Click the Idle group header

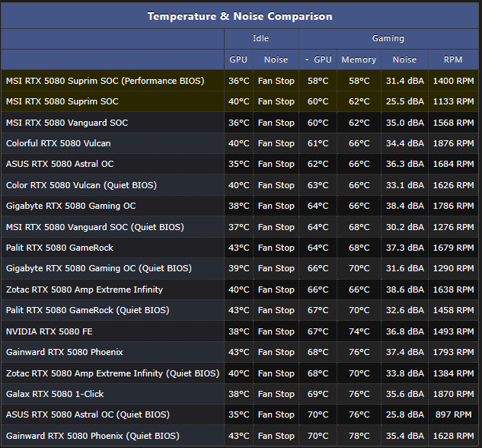[x=260, y=38]
